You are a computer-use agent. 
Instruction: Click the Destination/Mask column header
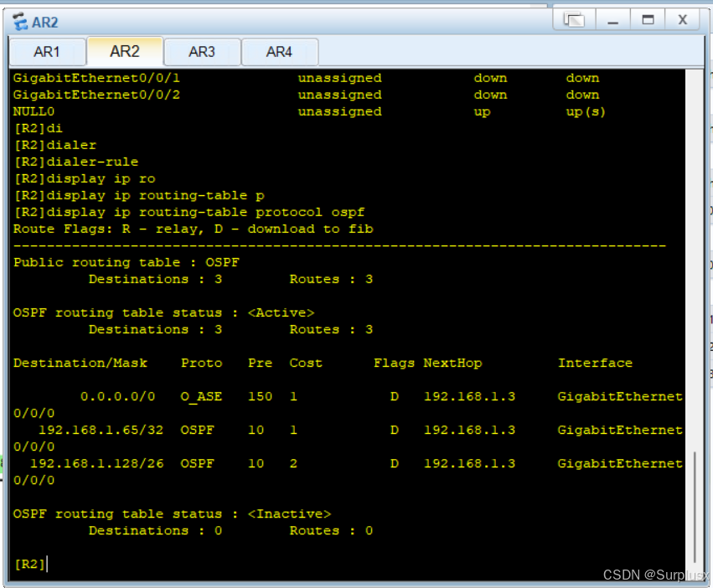80,363
